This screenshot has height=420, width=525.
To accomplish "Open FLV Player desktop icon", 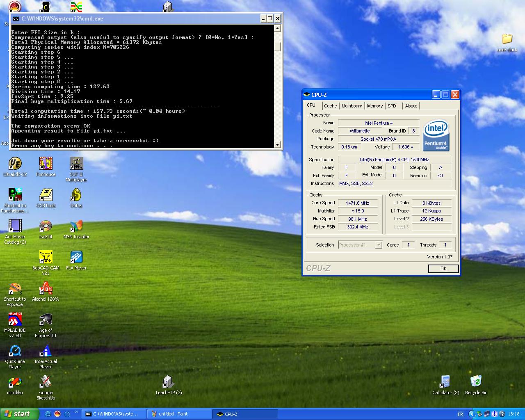I will [x=76, y=260].
